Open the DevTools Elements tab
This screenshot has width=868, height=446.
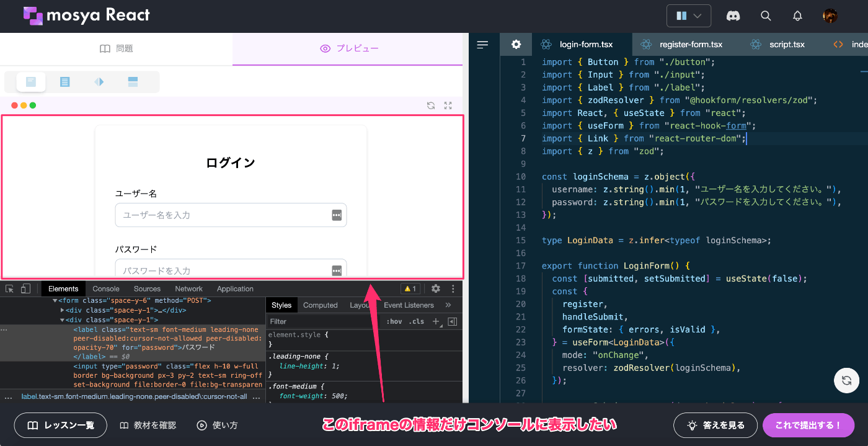(63, 288)
